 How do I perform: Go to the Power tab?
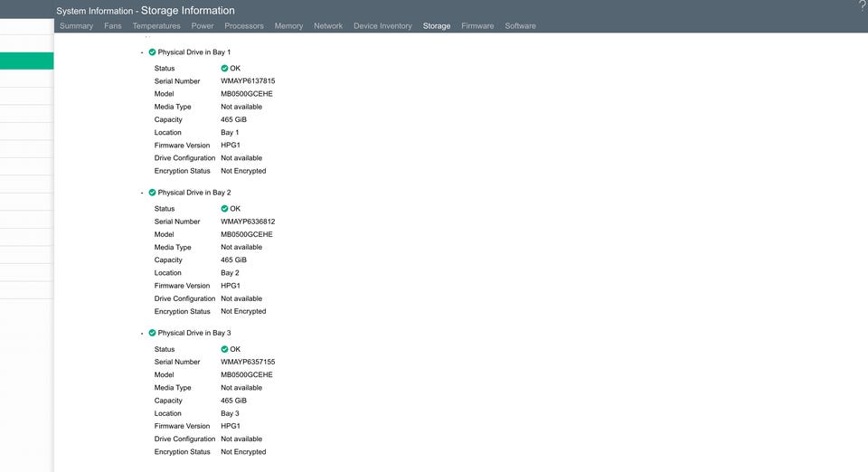click(x=202, y=26)
